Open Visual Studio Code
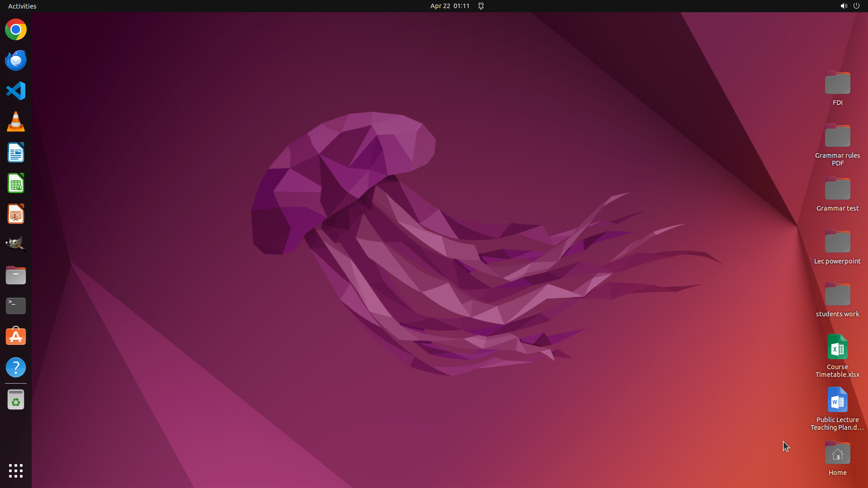 pos(16,91)
